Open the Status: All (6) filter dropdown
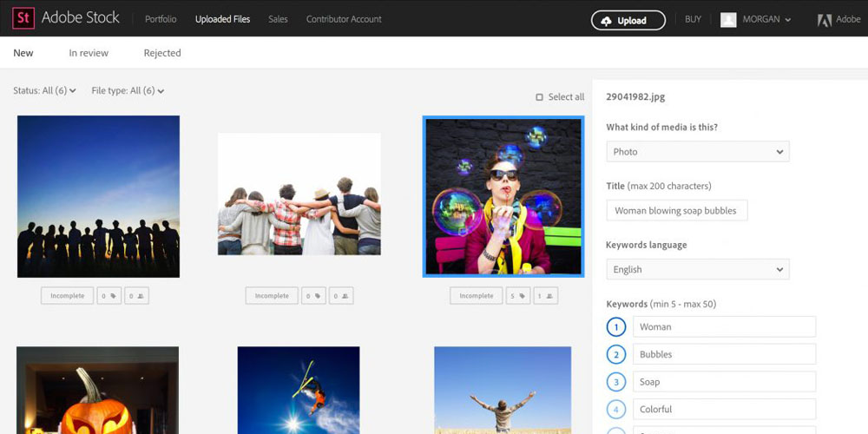 pos(45,91)
